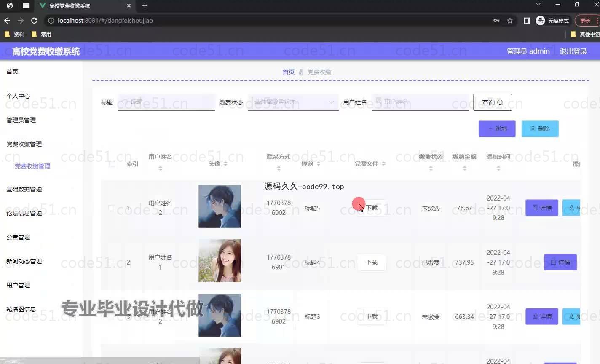Tick the select-all checkbox in table header
This screenshot has height=364, width=600.
tap(112, 164)
